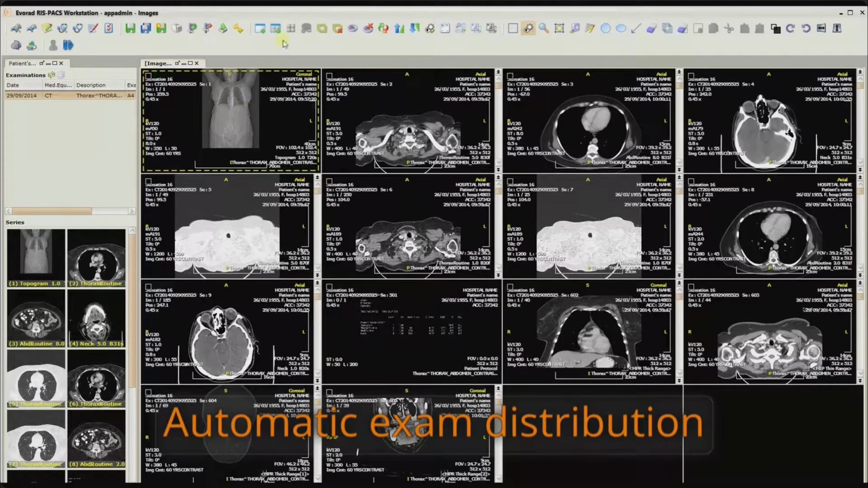Tick the checkbox on series Se: 1 tile
This screenshot has height=488, width=868.
pos(149,76)
